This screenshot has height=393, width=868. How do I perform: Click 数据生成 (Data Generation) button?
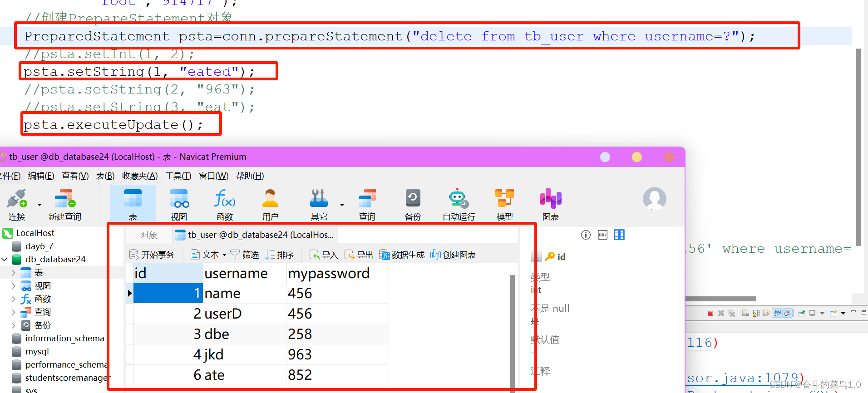point(402,255)
